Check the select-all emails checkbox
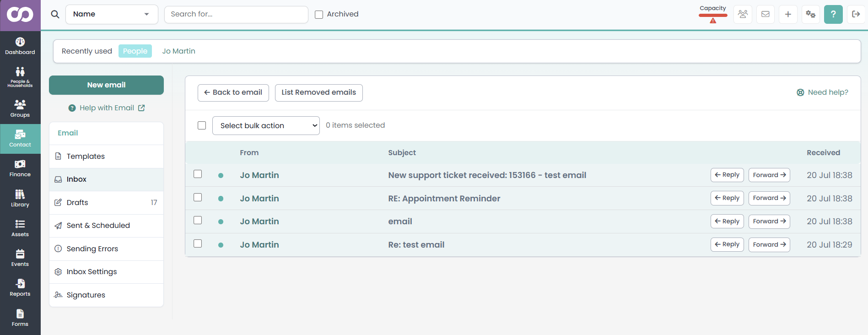 point(202,125)
